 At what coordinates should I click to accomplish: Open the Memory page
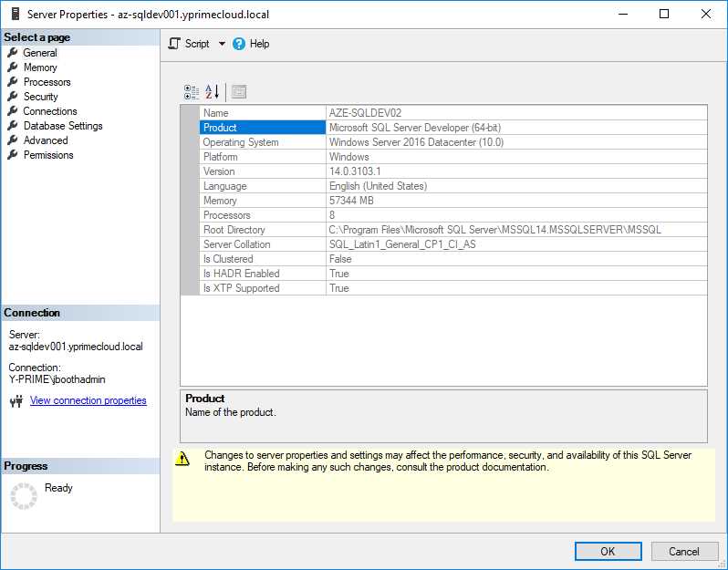(40, 67)
